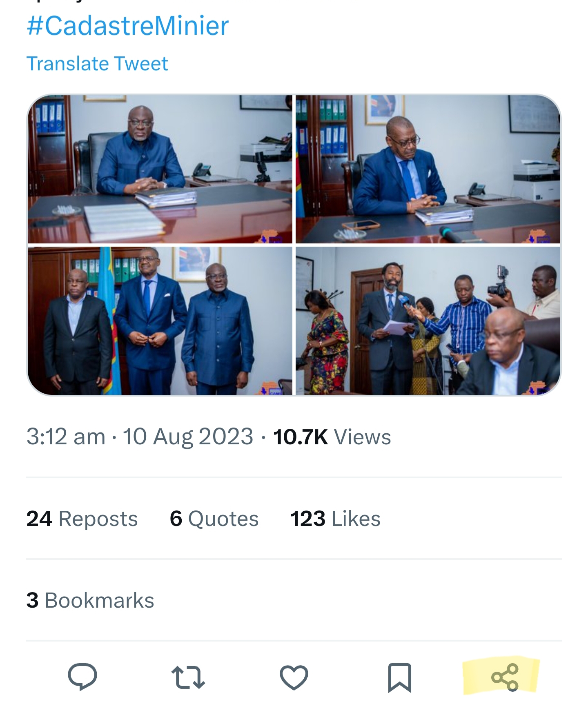
Task: Click the raised camera in the interview photo
Action: tap(499, 283)
